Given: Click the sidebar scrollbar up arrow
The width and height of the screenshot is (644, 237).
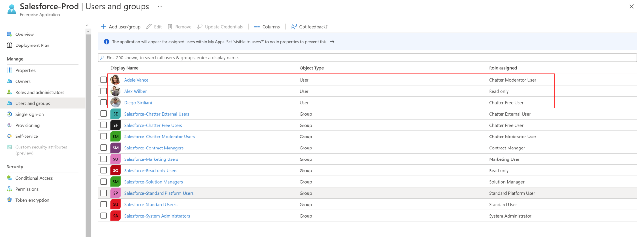Looking at the screenshot, I should click(x=88, y=31).
